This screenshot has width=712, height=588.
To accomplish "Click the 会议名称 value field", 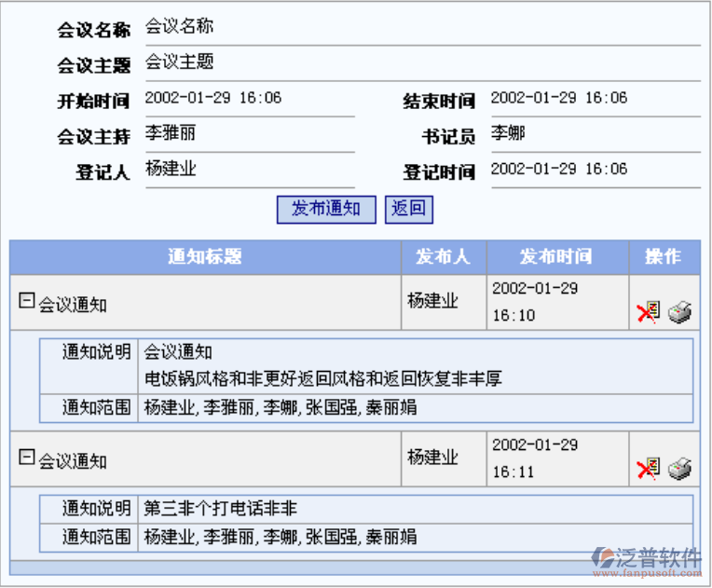I will click(180, 26).
